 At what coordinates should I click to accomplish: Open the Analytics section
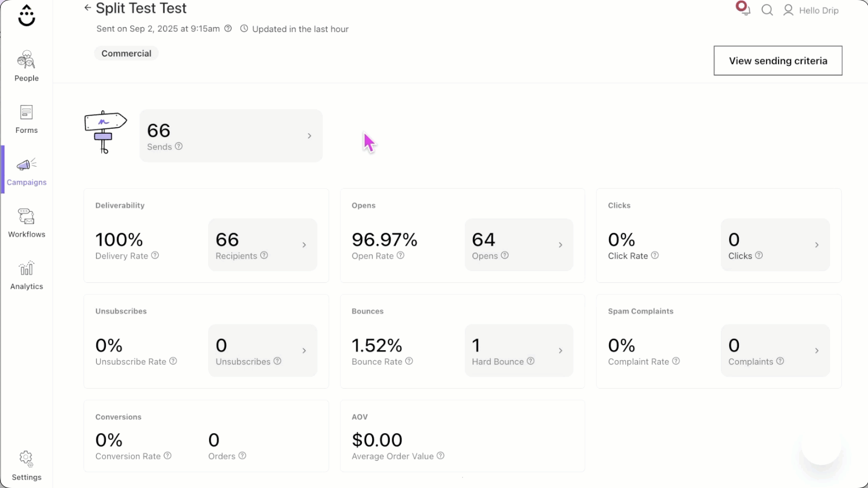(27, 275)
